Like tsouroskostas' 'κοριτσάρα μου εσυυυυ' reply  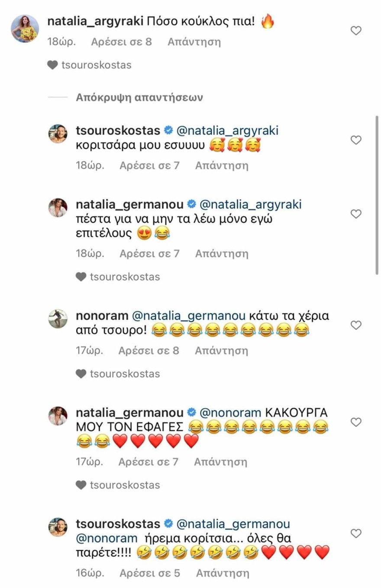pyautogui.click(x=355, y=140)
